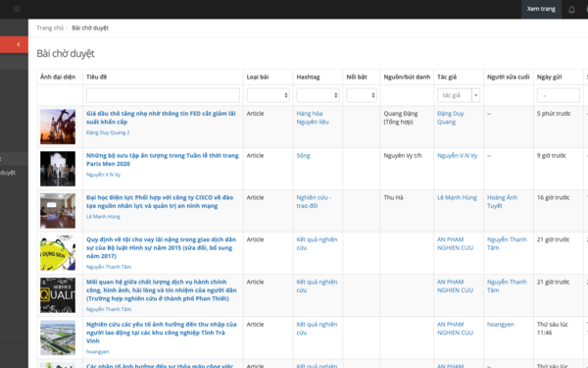Image resolution: width=588 pixels, height=368 pixels.
Task: Click Quang Đặng (Tổng hợp) source cell
Action: pyautogui.click(x=401, y=118)
